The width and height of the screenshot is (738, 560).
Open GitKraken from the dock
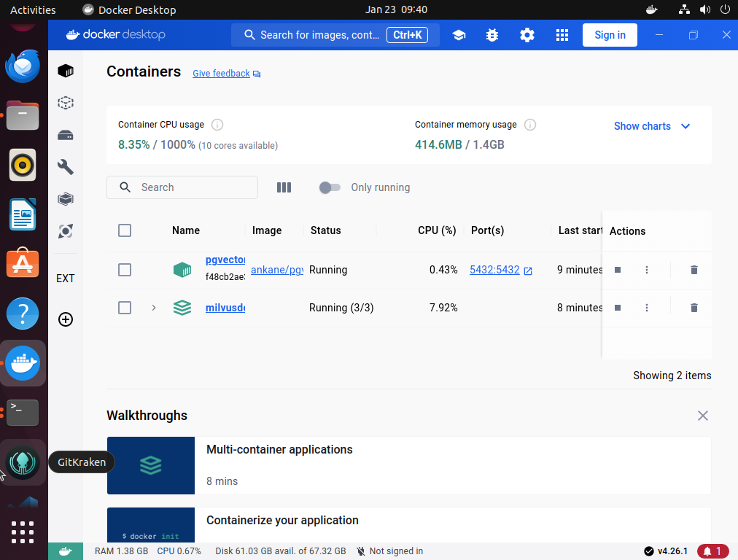point(23,462)
